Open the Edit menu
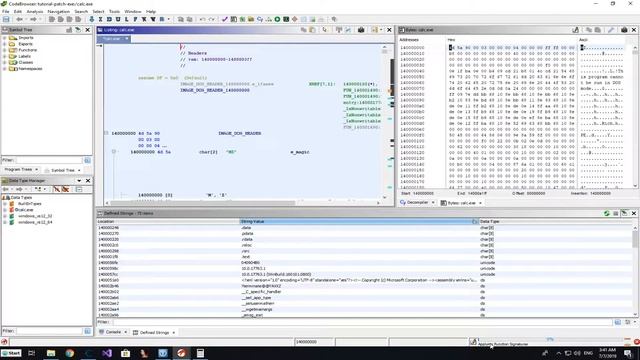Viewport: 640px width, 360px height. [x=18, y=11]
